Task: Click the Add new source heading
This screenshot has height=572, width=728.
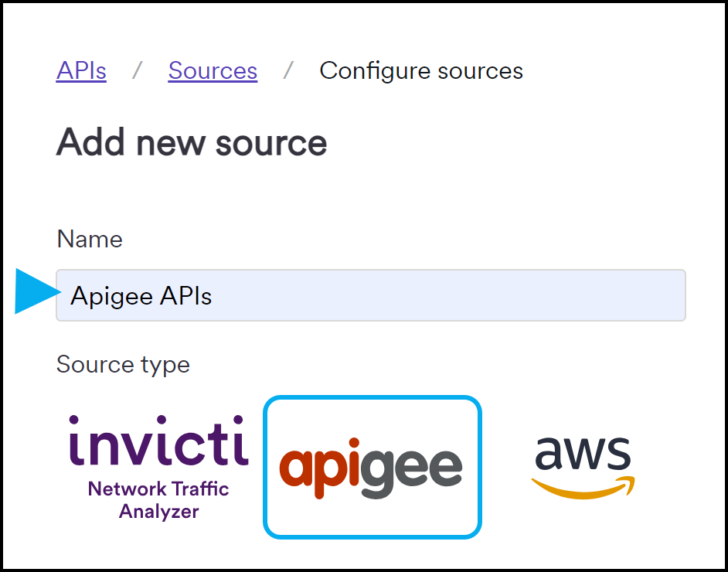Action: [191, 142]
